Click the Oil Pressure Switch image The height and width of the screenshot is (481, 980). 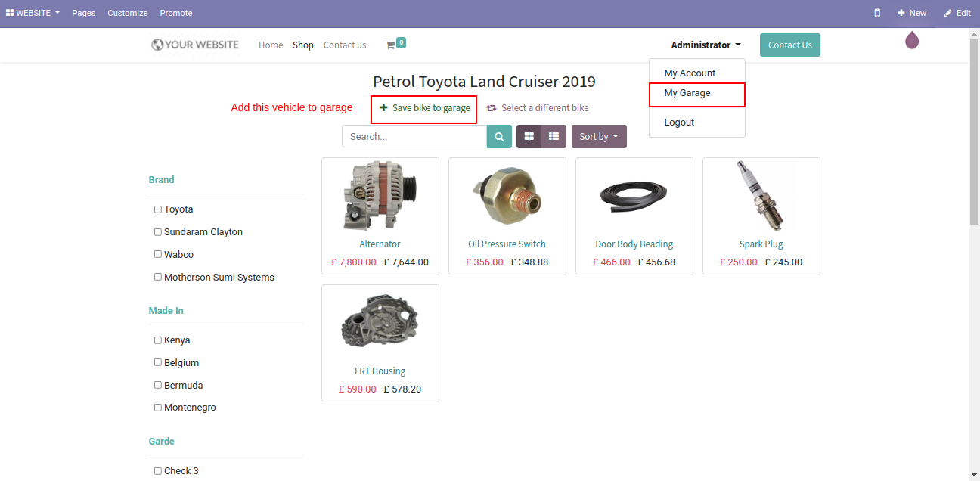[507, 197]
